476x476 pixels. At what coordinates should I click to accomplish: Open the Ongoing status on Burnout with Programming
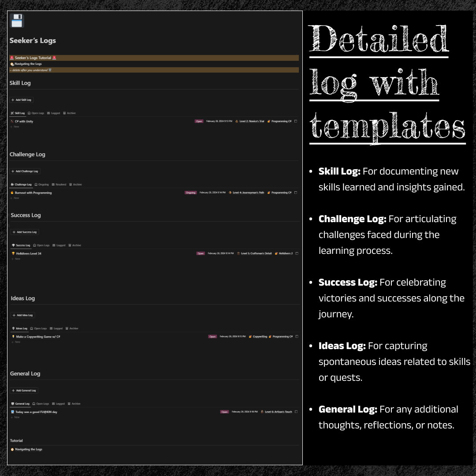point(190,193)
